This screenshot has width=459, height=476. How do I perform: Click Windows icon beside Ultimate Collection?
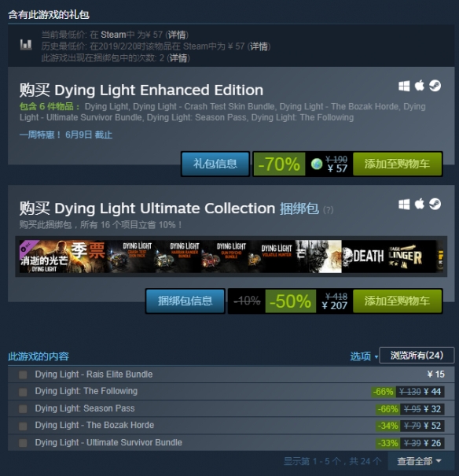[404, 205]
